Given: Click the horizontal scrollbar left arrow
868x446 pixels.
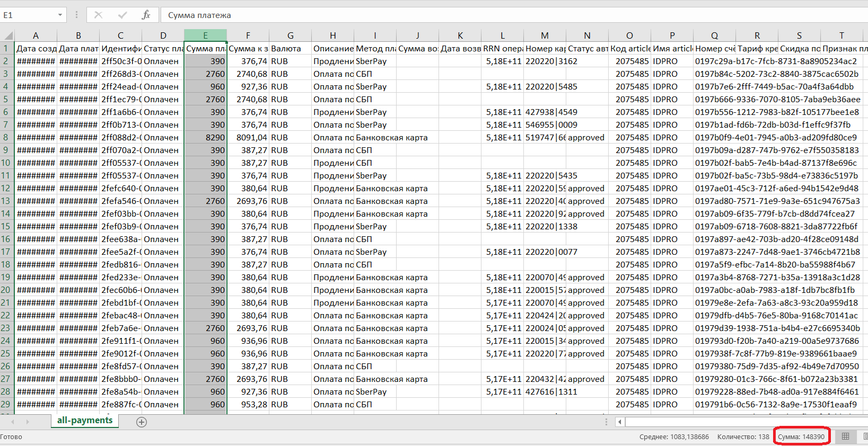Looking at the screenshot, I should click(x=619, y=422).
